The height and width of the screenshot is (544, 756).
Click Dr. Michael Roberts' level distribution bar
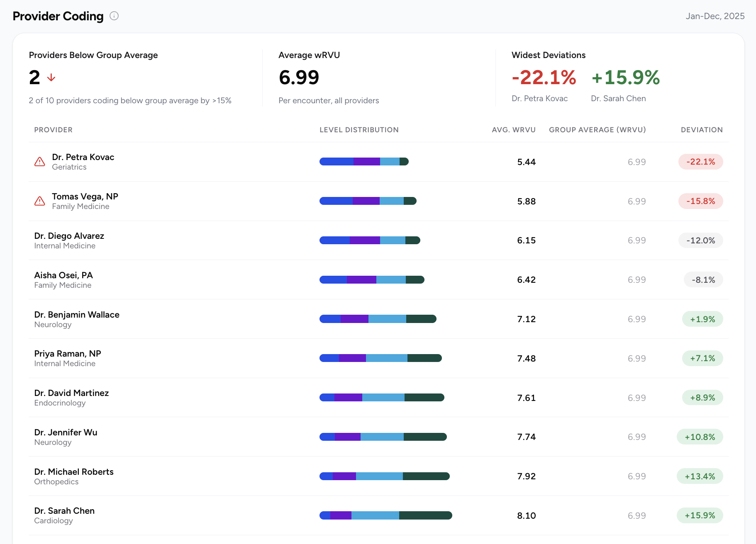coord(385,476)
